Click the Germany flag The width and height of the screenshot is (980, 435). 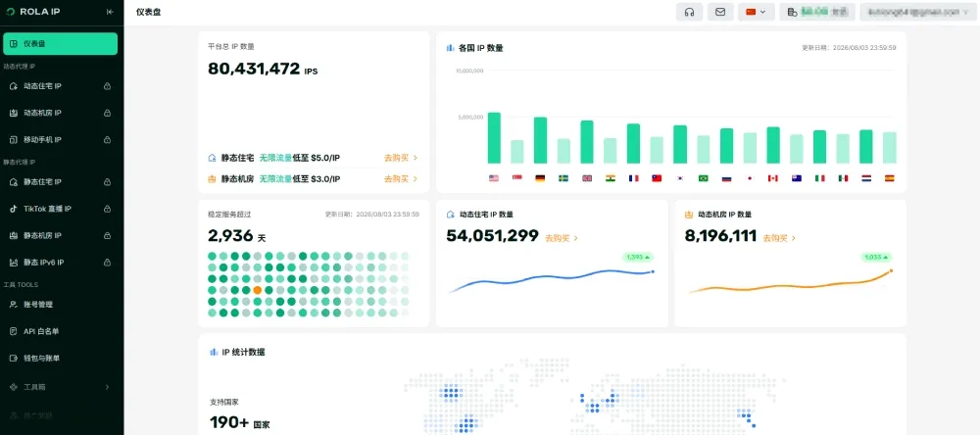coord(540,178)
